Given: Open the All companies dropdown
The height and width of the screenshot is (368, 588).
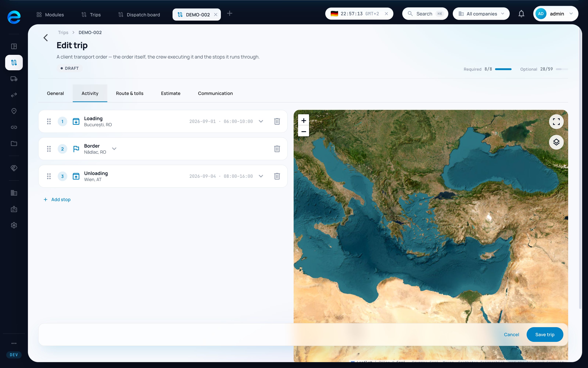Looking at the screenshot, I should [481, 14].
